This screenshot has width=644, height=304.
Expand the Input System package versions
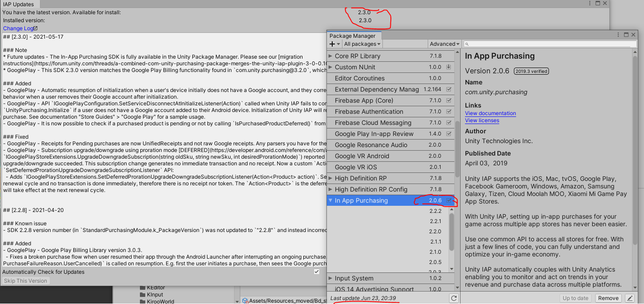tap(330, 278)
